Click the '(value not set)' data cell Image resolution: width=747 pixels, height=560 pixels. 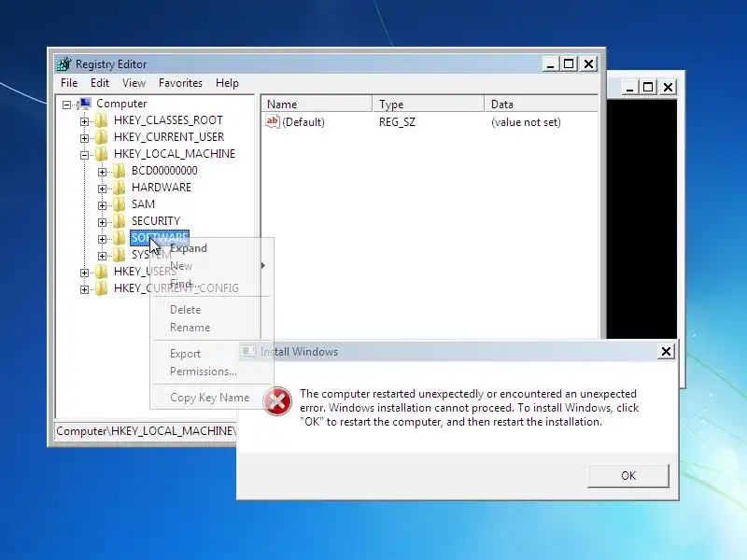(526, 122)
